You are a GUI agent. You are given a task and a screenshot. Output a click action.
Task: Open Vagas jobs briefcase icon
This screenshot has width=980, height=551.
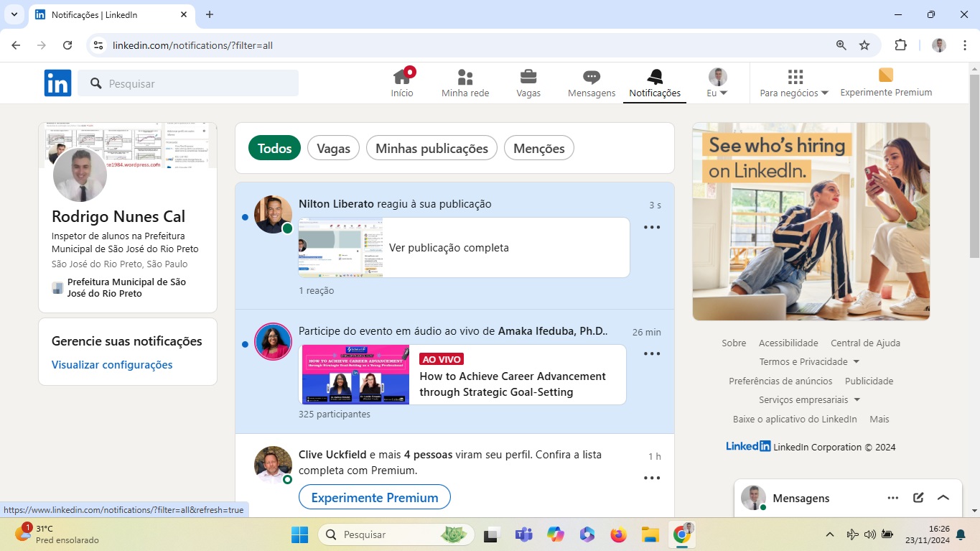(528, 83)
